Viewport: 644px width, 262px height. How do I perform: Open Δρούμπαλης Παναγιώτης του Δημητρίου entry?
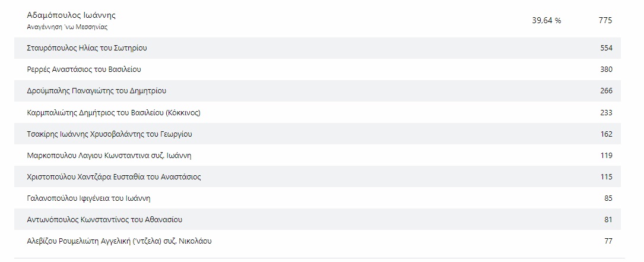tap(97, 91)
